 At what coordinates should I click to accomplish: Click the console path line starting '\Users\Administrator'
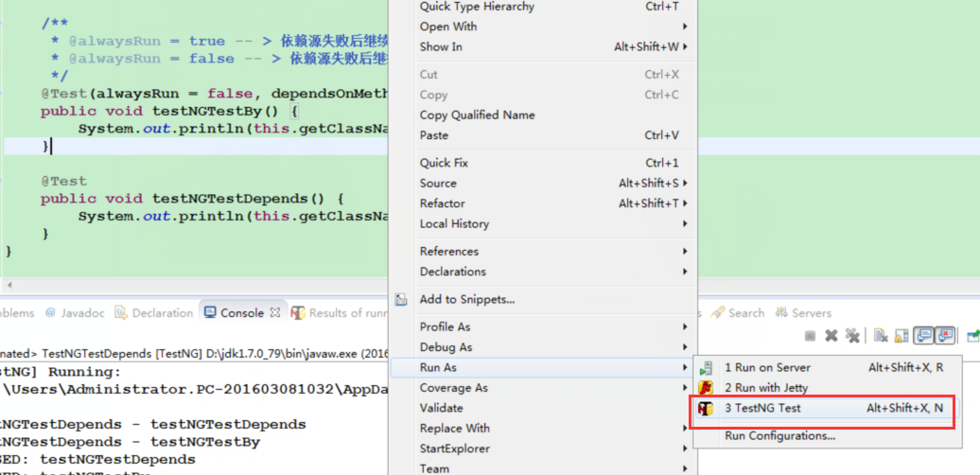(x=196, y=389)
